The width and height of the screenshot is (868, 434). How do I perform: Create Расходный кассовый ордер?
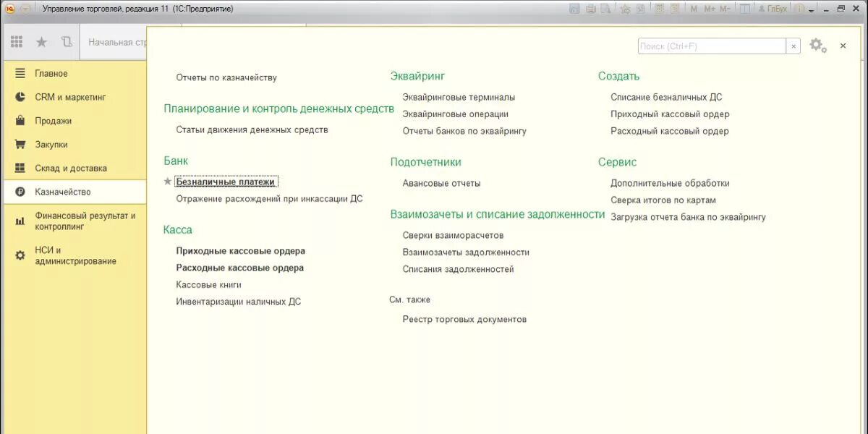click(670, 132)
